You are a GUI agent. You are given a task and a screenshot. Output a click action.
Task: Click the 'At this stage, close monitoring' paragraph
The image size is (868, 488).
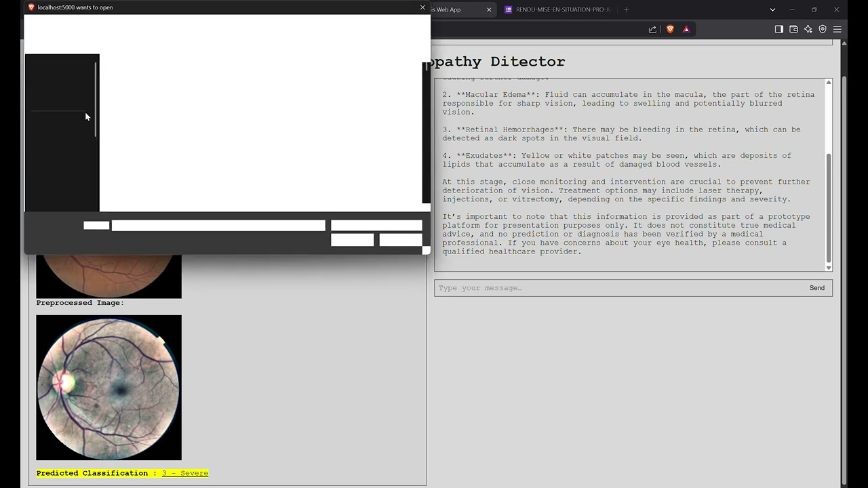click(x=626, y=190)
